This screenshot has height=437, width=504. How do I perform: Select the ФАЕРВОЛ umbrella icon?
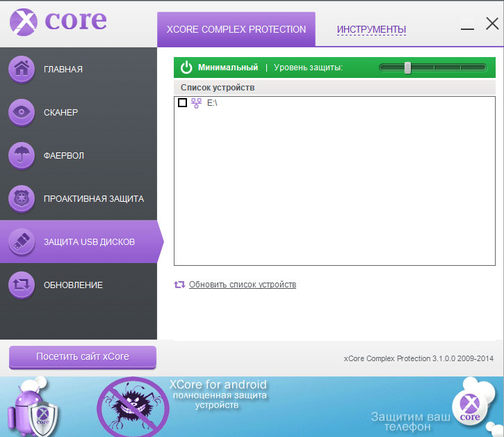pyautogui.click(x=22, y=155)
